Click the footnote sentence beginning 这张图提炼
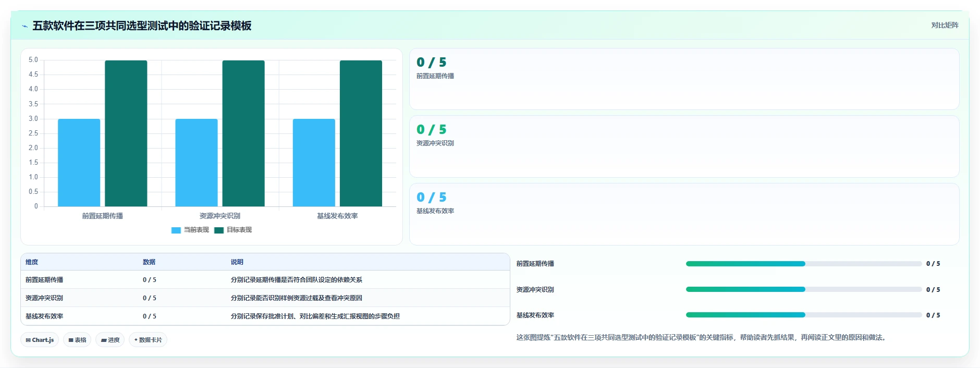This screenshot has height=368, width=980. click(702, 338)
